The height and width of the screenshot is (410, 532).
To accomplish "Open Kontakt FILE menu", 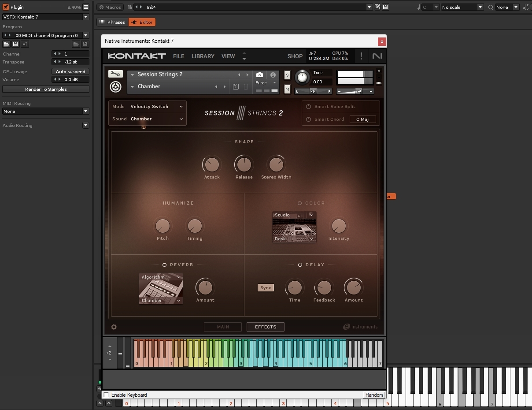I will click(178, 56).
